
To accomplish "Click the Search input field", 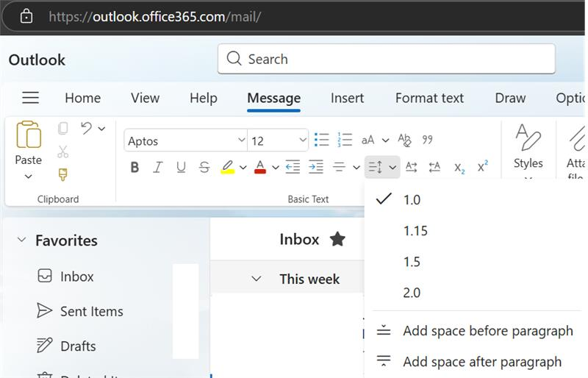I will click(x=387, y=59).
